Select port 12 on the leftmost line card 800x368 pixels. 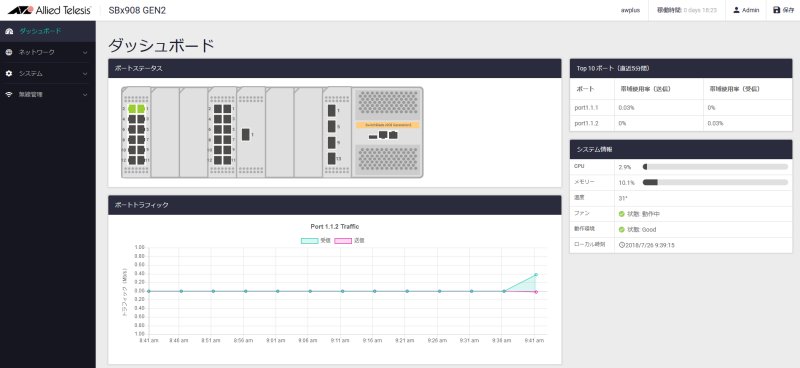pos(132,160)
